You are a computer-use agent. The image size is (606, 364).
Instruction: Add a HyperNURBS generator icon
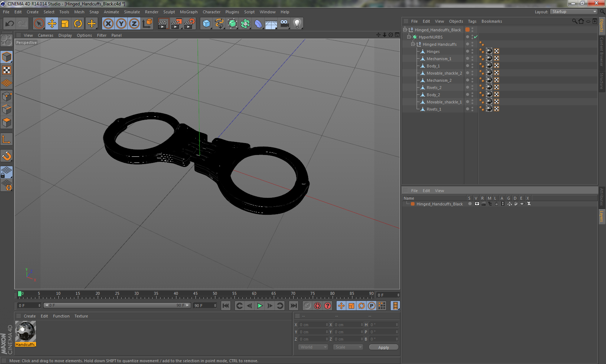(232, 24)
